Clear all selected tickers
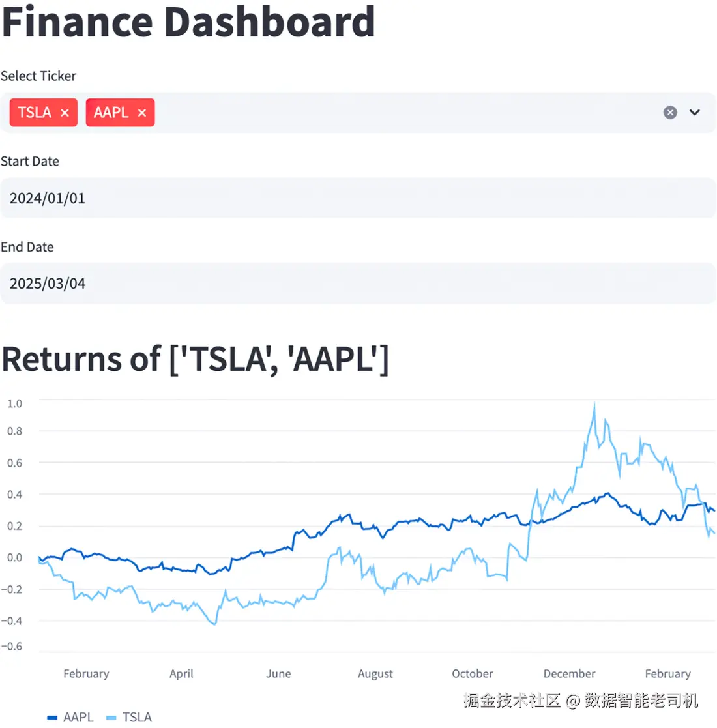The height and width of the screenshot is (728, 717). [x=670, y=113]
